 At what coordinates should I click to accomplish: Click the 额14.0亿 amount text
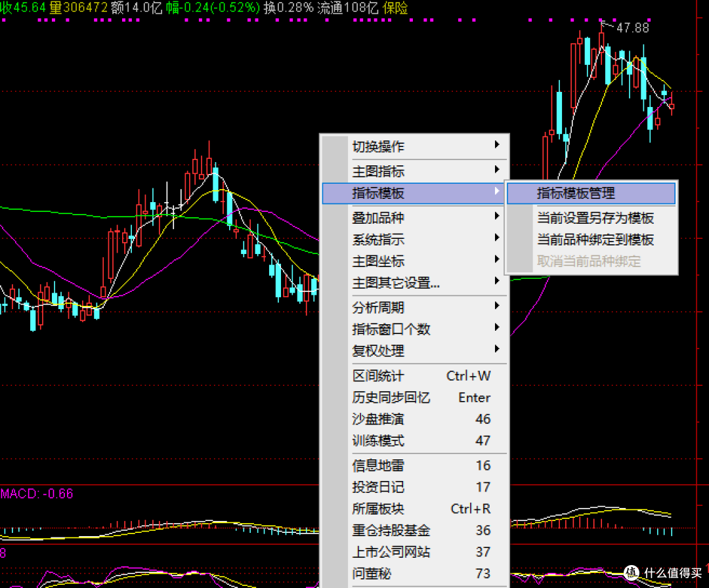pos(137,8)
